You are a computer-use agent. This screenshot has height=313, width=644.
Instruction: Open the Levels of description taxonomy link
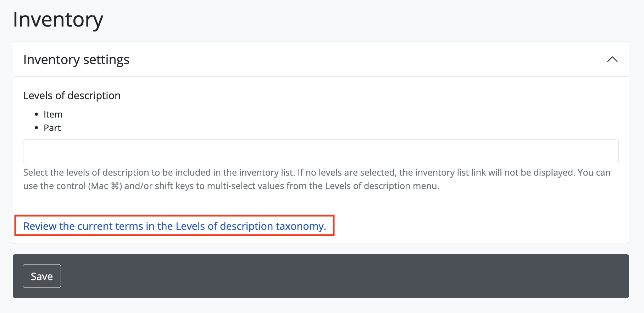click(174, 226)
